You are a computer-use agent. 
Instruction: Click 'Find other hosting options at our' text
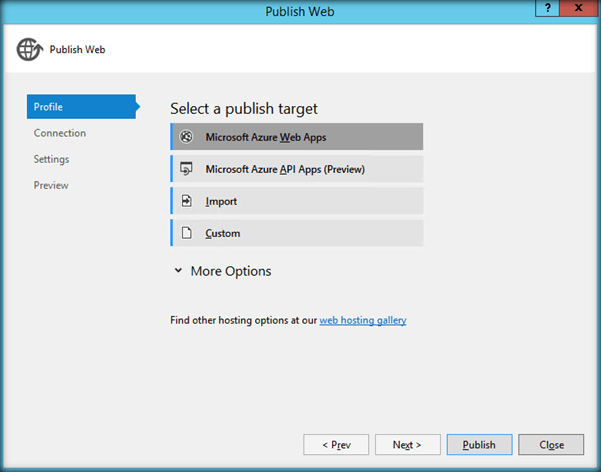click(x=244, y=320)
